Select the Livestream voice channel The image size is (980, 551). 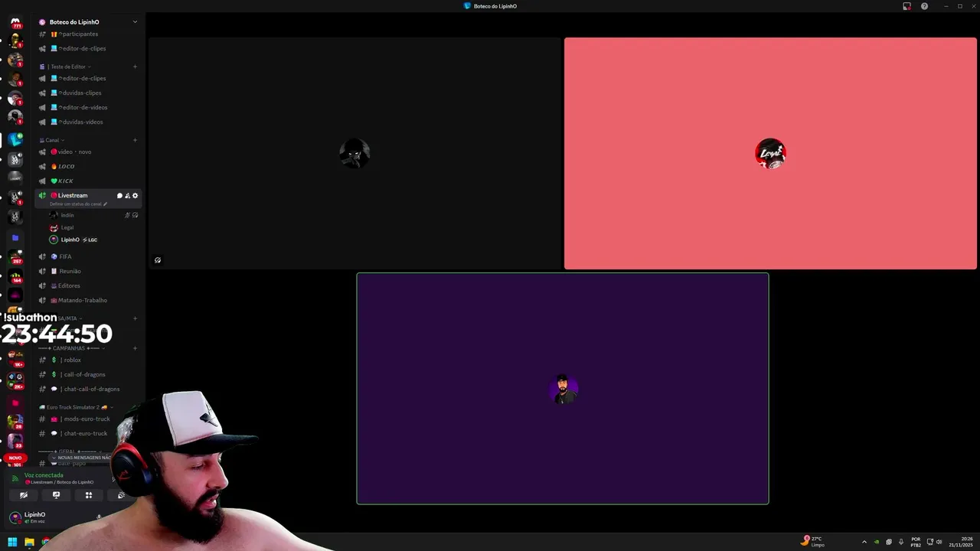[73, 195]
